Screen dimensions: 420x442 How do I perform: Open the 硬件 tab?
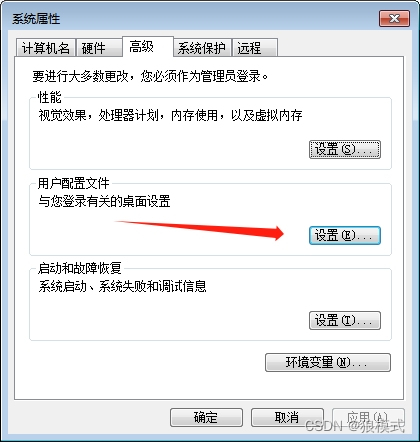click(x=99, y=48)
